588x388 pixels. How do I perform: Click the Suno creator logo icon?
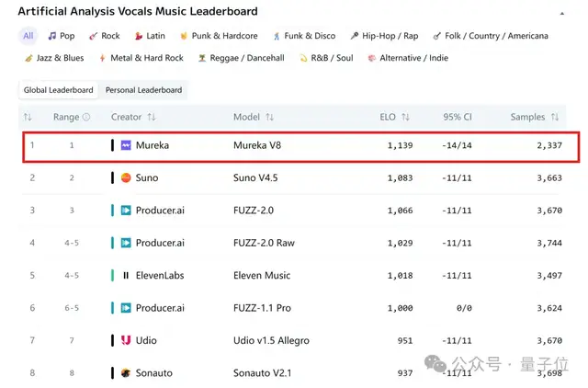pyautogui.click(x=126, y=177)
